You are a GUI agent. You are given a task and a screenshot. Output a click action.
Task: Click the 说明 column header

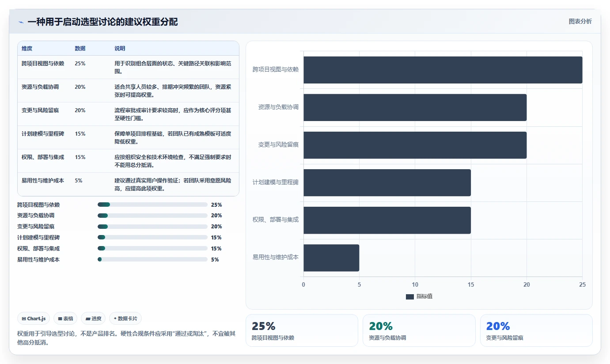tap(120, 48)
